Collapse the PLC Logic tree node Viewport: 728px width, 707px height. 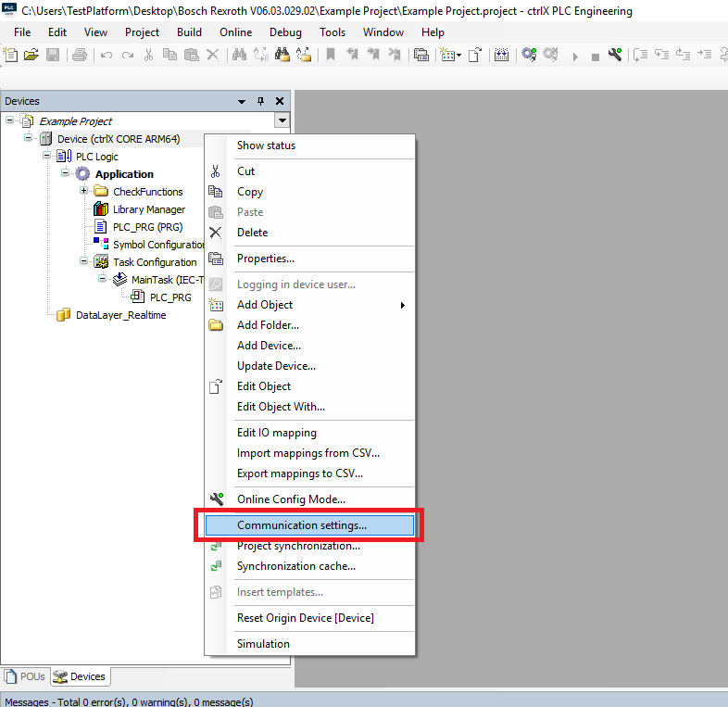tap(47, 157)
